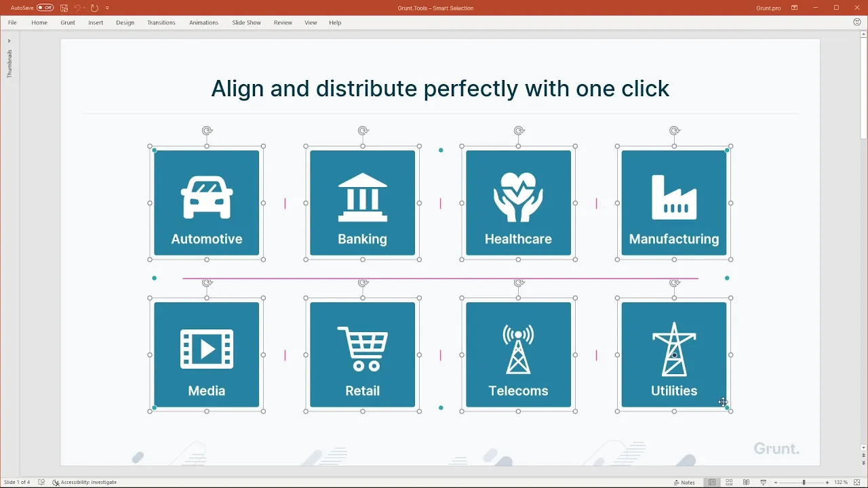The height and width of the screenshot is (488, 868).
Task: Click the 132% zoom level
Action: (x=841, y=482)
